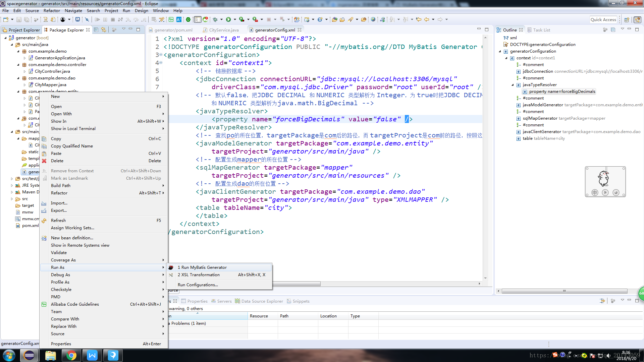Click Collapse All in Package Explorer

(x=96, y=30)
